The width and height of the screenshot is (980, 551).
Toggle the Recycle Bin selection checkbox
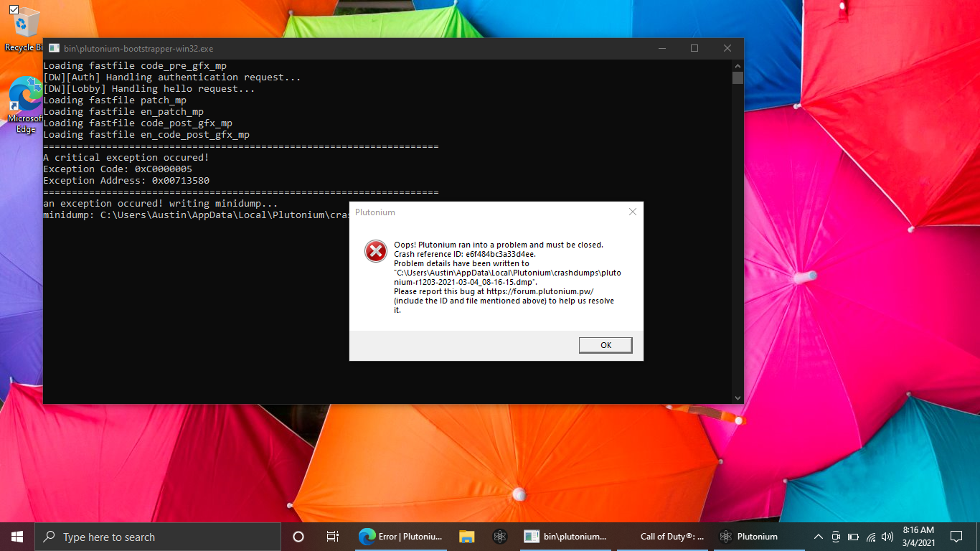point(14,10)
